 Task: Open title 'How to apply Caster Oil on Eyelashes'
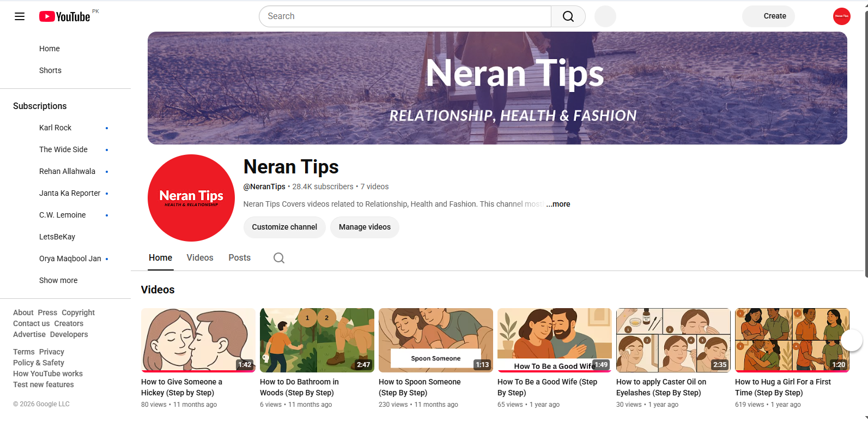(x=661, y=387)
